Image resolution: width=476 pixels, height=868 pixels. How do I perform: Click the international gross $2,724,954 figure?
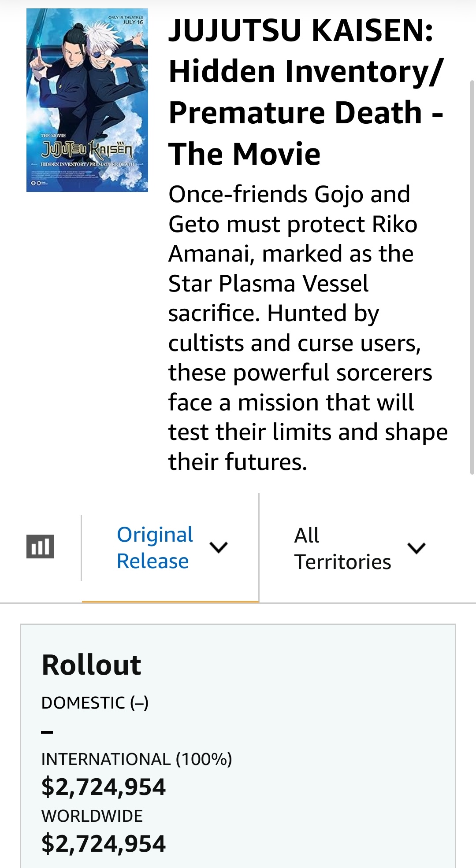pyautogui.click(x=104, y=787)
